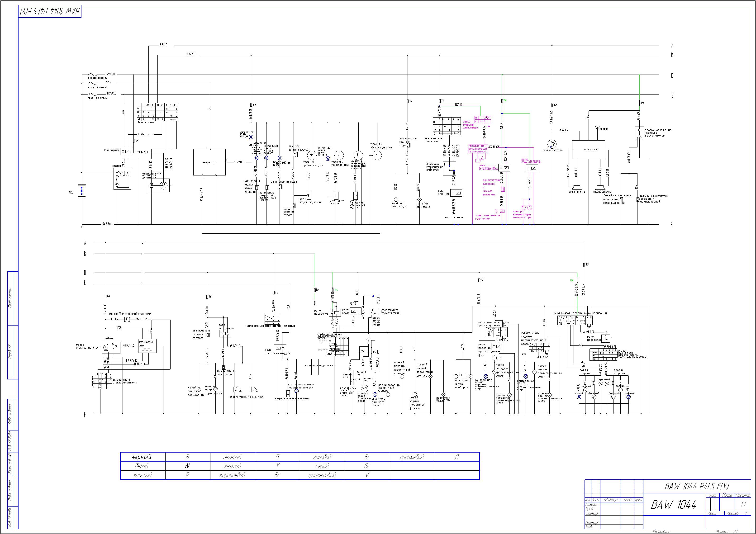Select the указатель дальнего света label
This screenshot has height=534, width=756.
(x=378, y=402)
